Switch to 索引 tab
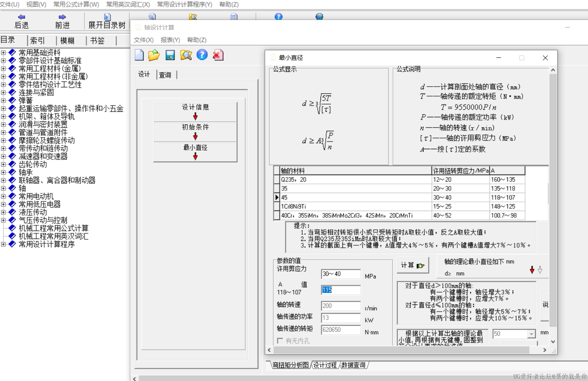 click(37, 41)
